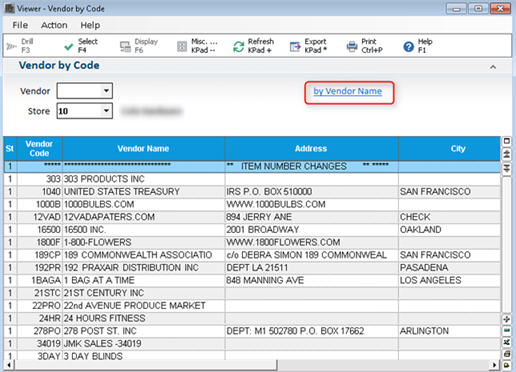This screenshot has height=372, width=516.
Task: Click the upward arrows grid sidebar icon
Action: tap(507, 154)
